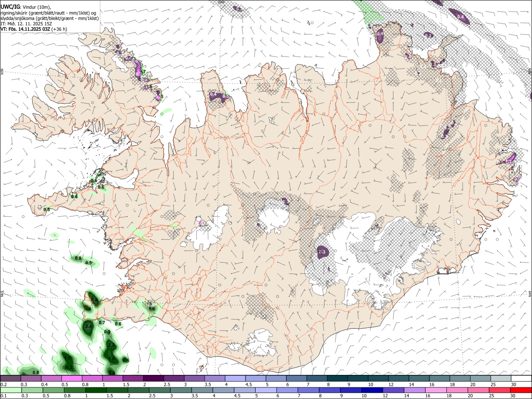Pick the dark teal snow-scale swatch labeled 8
Viewport: 532px width, 399px height.
[x=337, y=379]
